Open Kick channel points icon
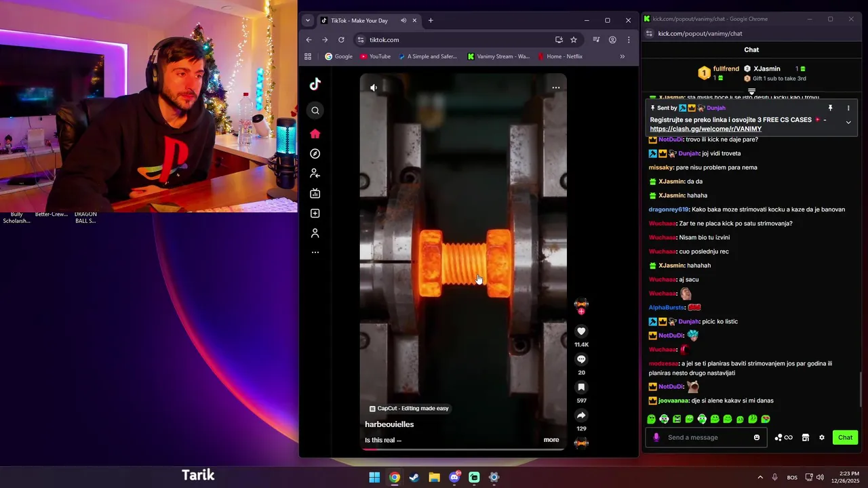 coord(783,437)
